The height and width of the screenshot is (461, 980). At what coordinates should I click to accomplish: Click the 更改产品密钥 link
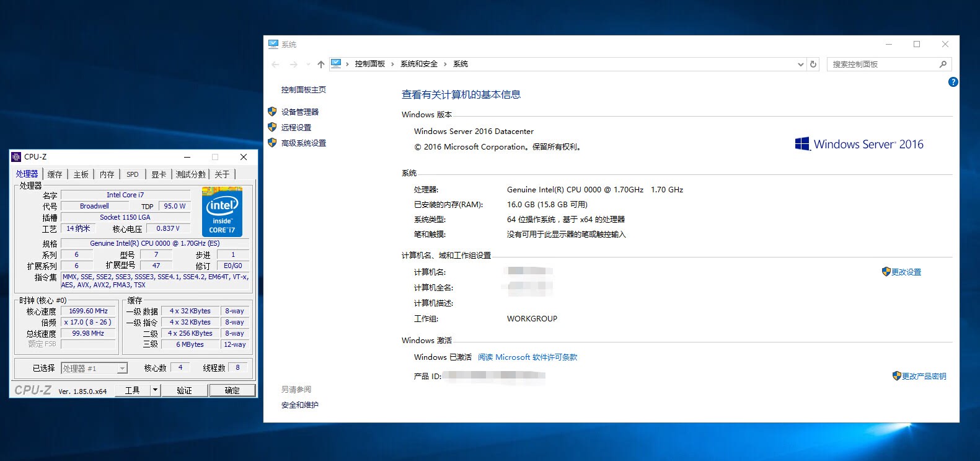[924, 377]
